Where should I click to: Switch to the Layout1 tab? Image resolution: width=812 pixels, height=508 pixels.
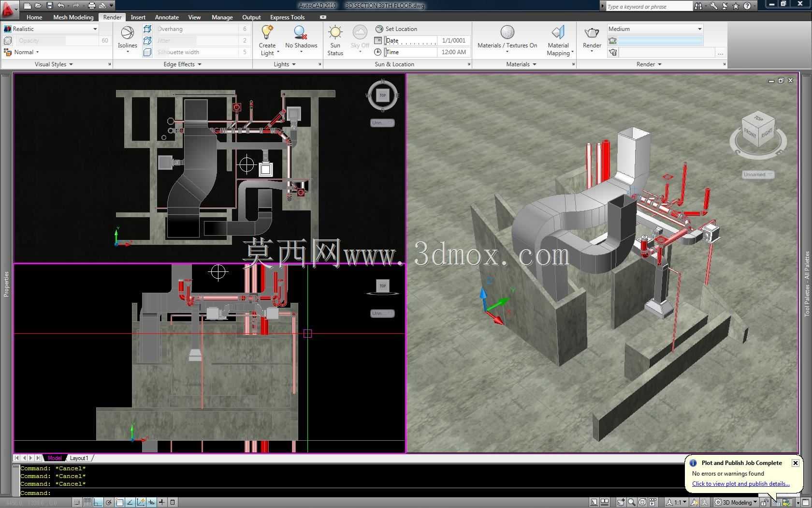pyautogui.click(x=79, y=458)
